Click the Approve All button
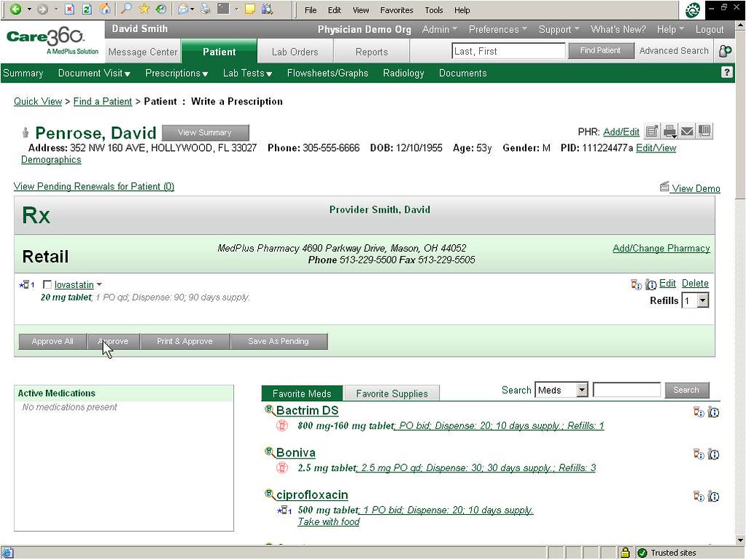This screenshot has height=560, width=746. pyautogui.click(x=53, y=341)
